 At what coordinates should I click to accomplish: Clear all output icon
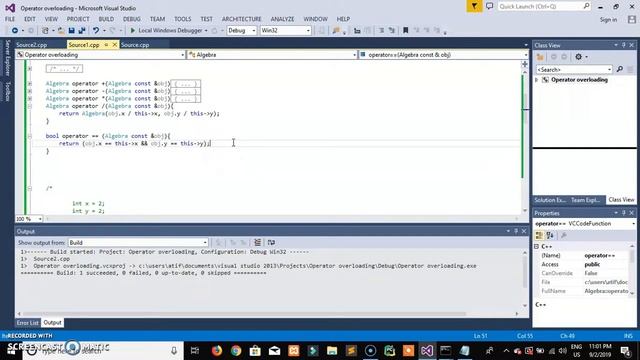tap(257, 242)
